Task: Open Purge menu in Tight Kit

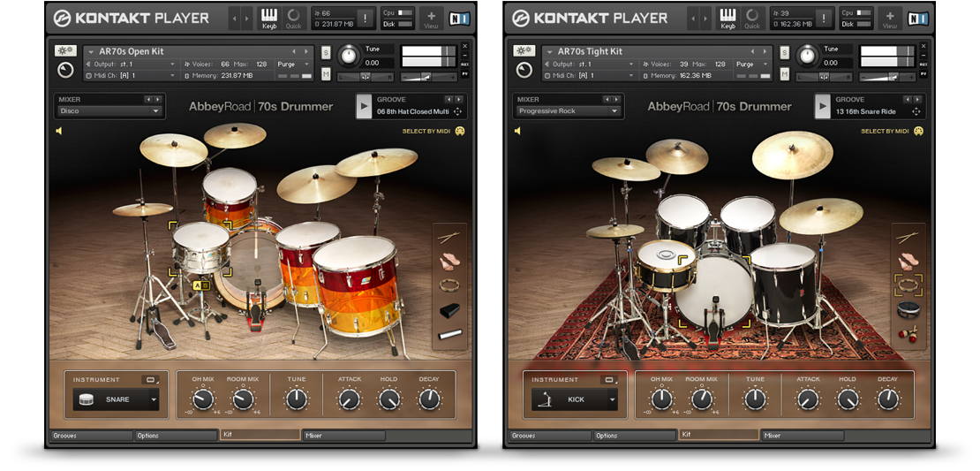Action: [752, 65]
